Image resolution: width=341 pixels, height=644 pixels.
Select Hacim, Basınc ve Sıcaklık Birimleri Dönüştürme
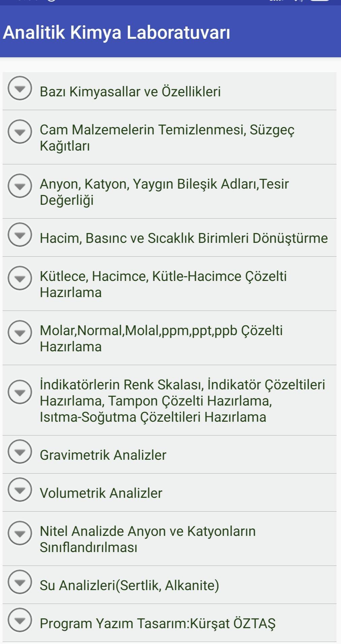(170, 238)
